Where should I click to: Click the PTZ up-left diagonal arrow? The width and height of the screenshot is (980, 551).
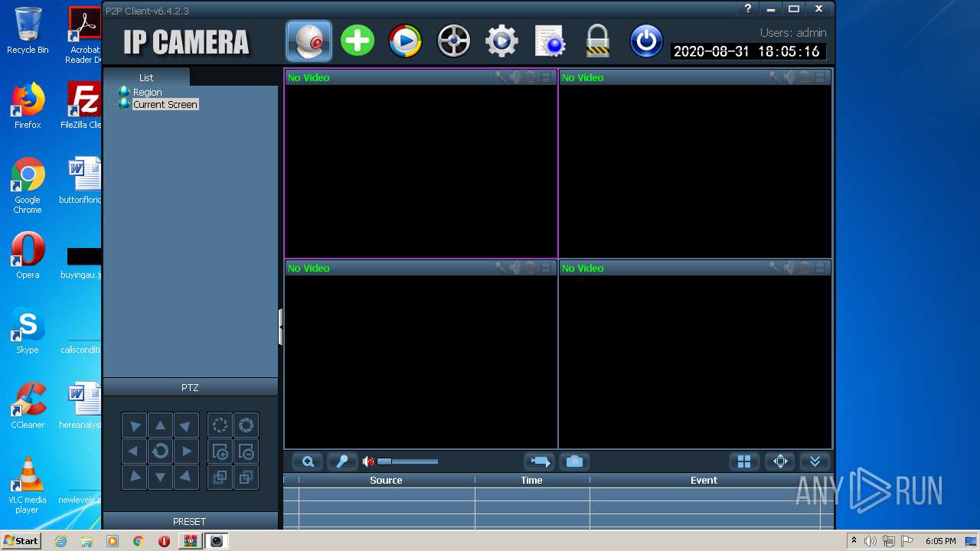tap(134, 425)
